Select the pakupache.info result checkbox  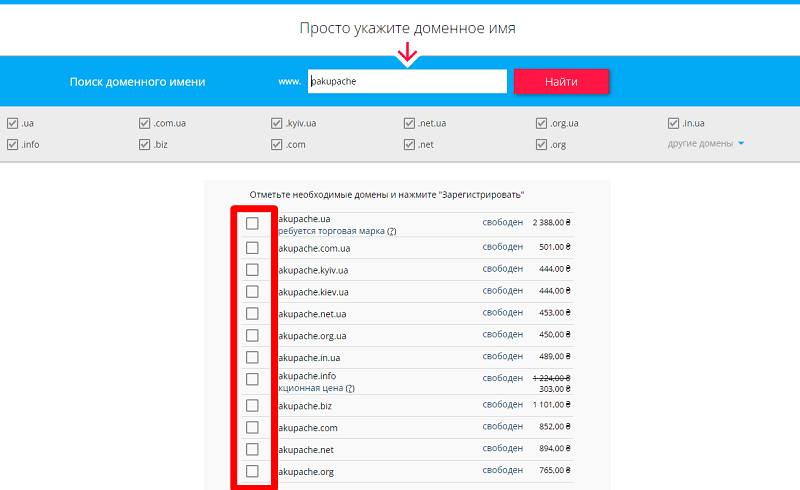click(252, 379)
